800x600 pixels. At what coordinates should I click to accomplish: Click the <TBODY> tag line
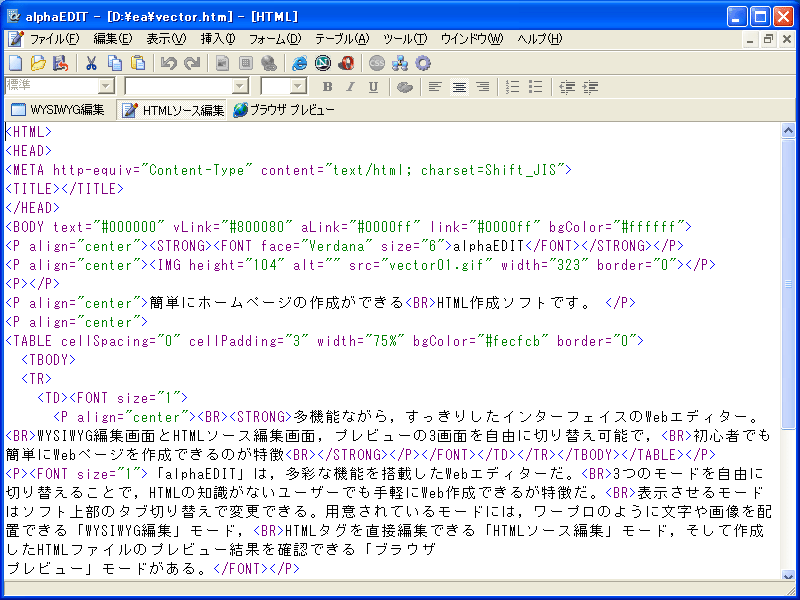point(48,360)
